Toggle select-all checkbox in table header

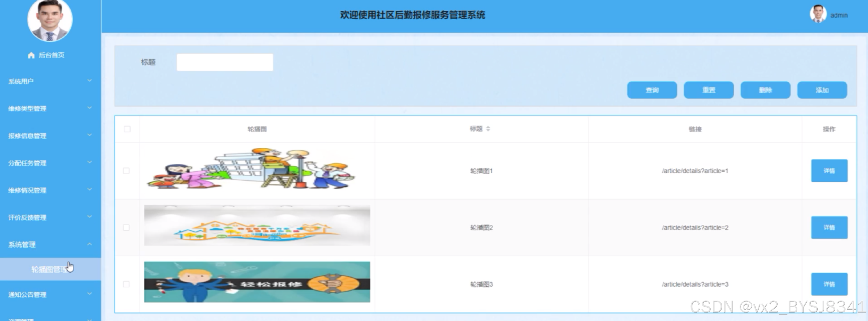pos(127,129)
